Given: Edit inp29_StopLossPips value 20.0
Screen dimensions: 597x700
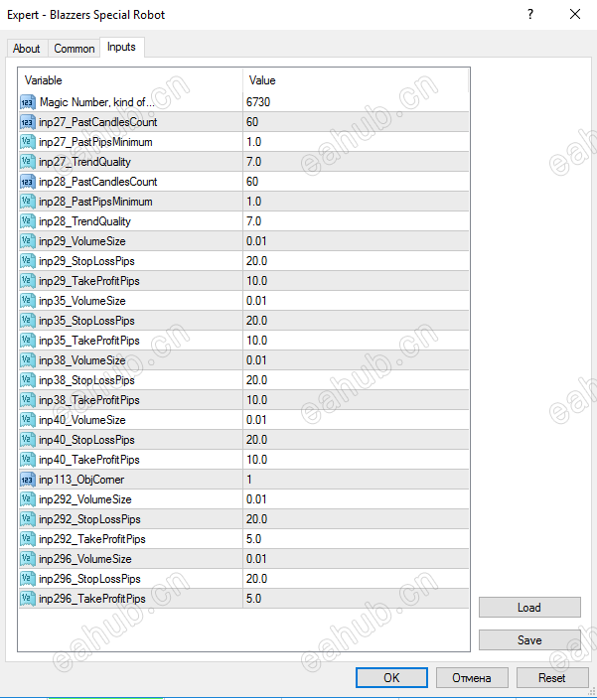Looking at the screenshot, I should tap(356, 261).
